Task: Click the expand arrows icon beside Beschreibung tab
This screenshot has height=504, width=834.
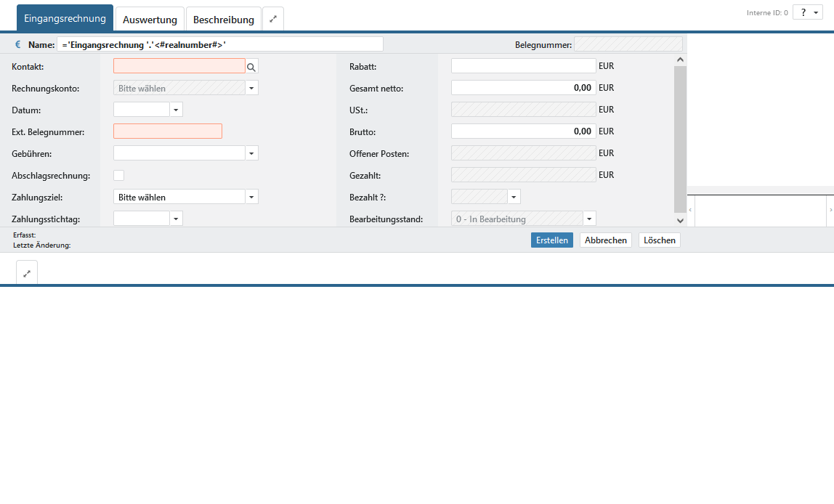Action: pyautogui.click(x=273, y=19)
